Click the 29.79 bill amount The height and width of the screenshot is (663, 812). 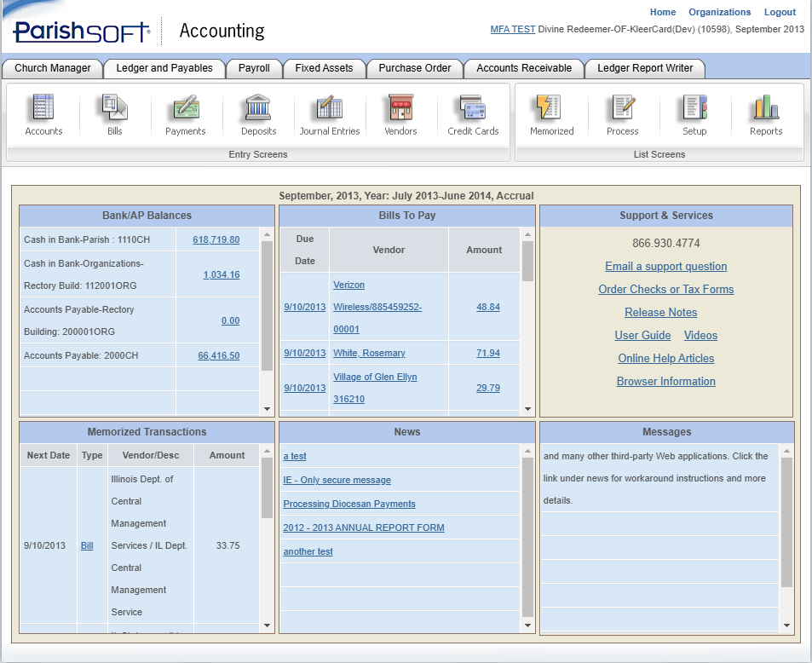pyautogui.click(x=488, y=388)
